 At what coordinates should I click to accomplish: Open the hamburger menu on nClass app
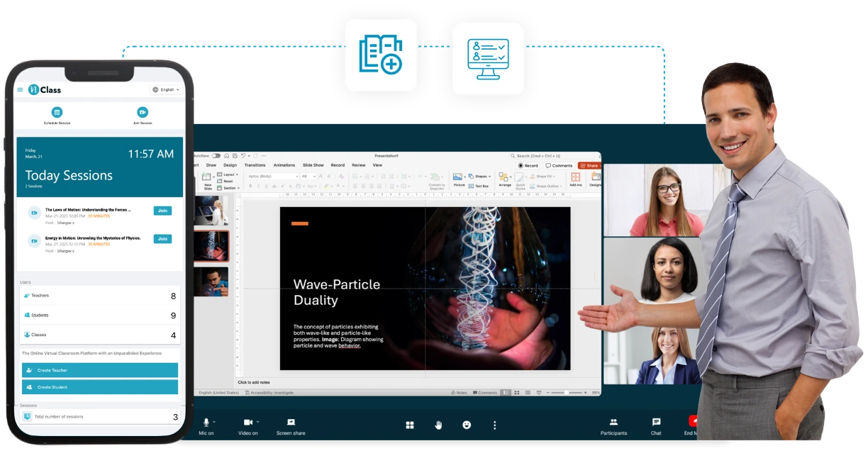tap(20, 90)
